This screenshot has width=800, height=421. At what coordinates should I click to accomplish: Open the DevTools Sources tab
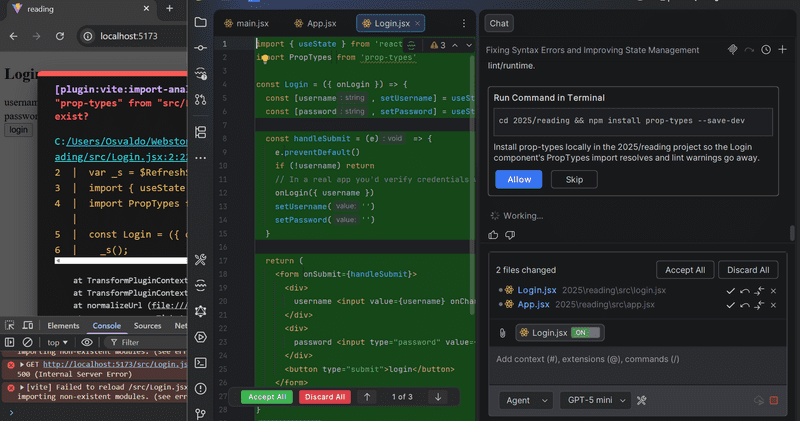[x=147, y=326]
